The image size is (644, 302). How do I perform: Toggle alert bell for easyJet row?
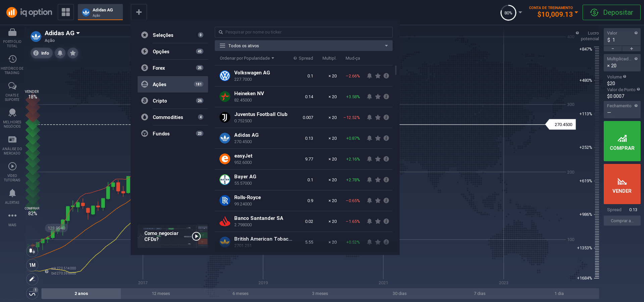369,159
